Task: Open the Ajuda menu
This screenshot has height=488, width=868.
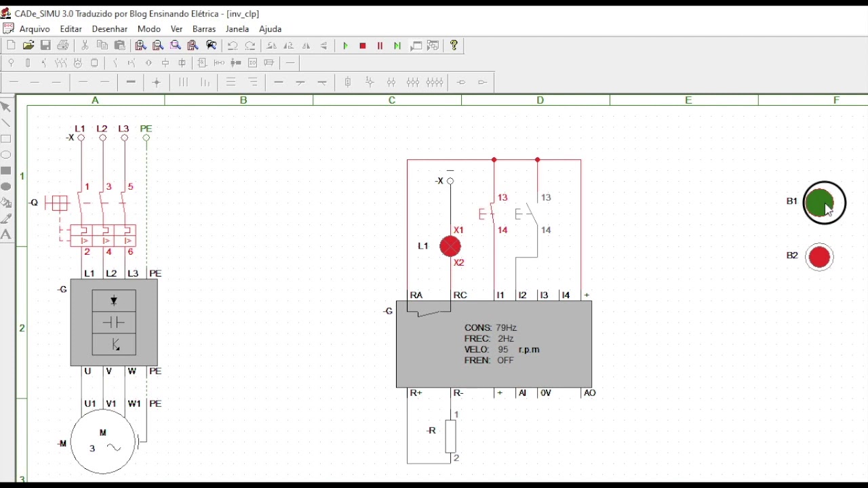Action: pos(271,29)
